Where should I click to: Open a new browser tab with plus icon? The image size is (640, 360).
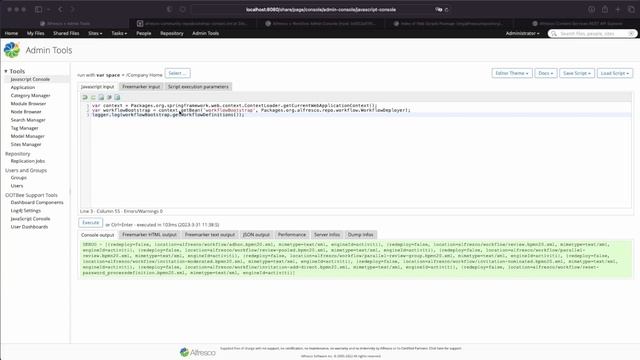tap(618, 9)
